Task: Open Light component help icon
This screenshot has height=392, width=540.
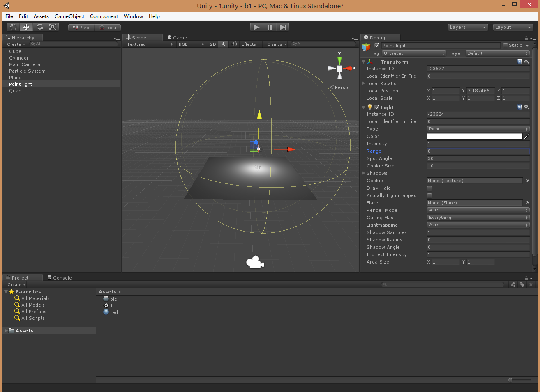Action: point(519,107)
